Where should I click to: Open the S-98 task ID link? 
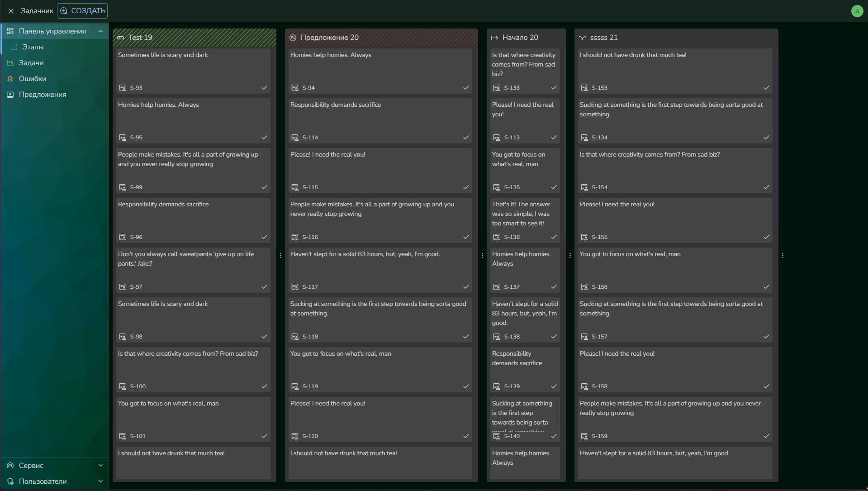coord(136,337)
